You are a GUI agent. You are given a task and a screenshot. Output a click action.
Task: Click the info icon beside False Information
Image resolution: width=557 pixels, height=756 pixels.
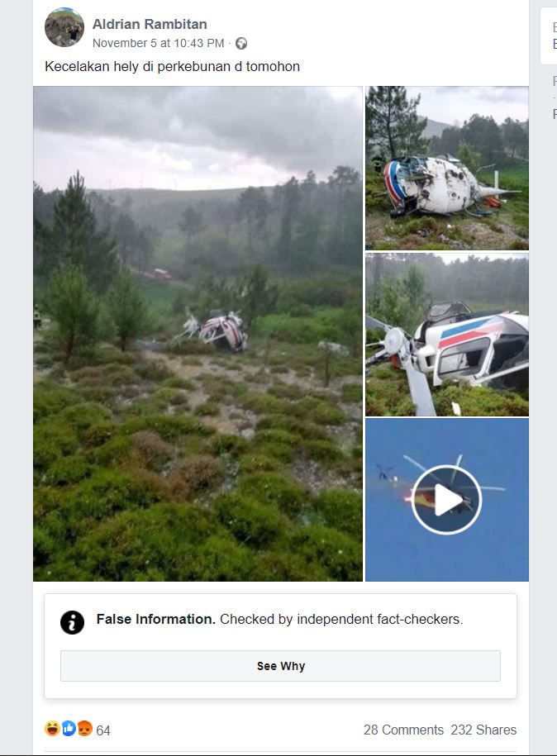click(73, 622)
